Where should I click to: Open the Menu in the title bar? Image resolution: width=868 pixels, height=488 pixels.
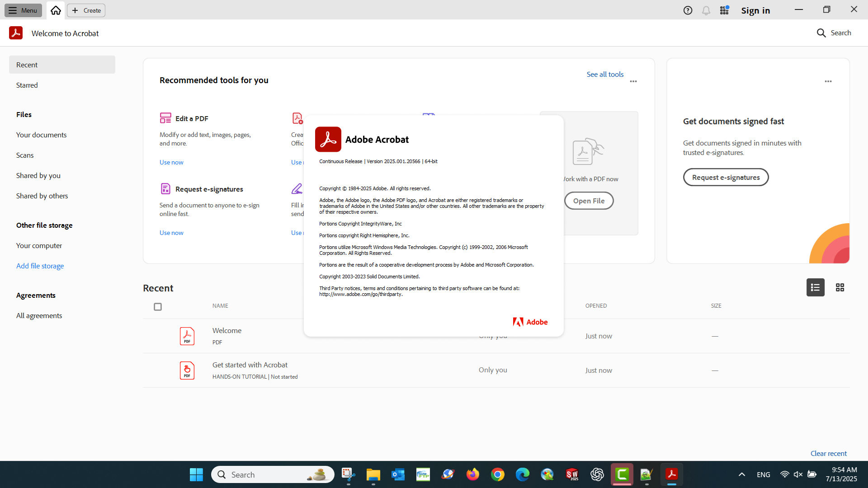pos(23,10)
